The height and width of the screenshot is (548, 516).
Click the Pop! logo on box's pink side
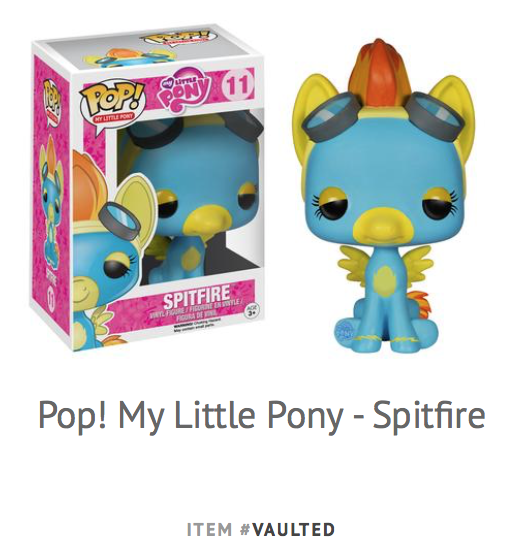coord(52,99)
